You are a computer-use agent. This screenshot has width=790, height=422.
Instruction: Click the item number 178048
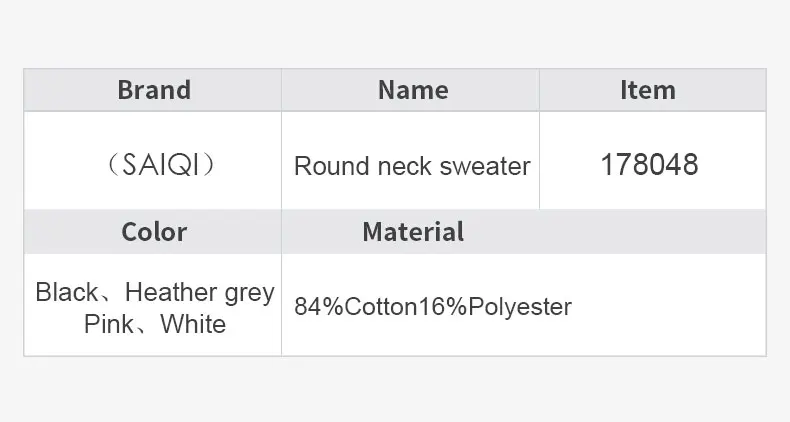click(x=649, y=165)
